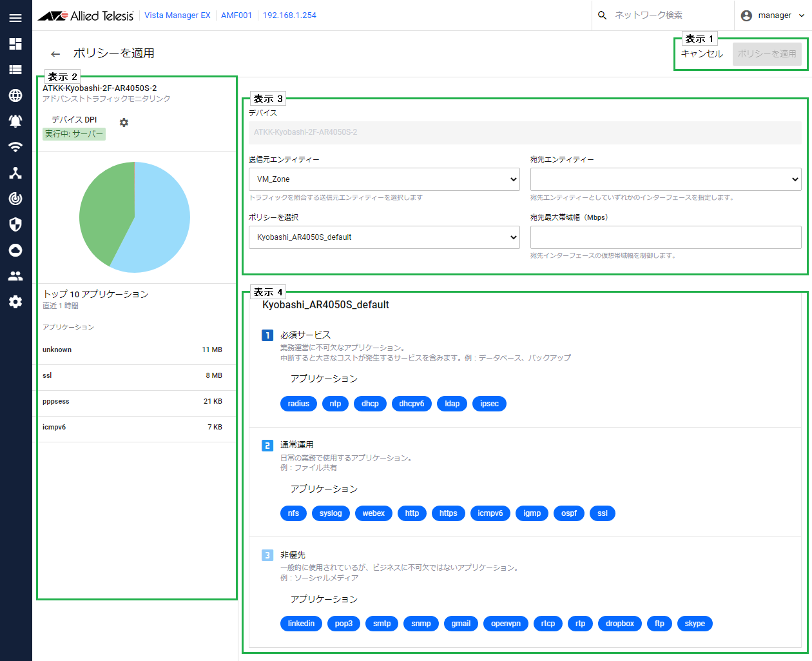This screenshot has width=812, height=661.
Task: Open system settings gear in sidebar
Action: [15, 302]
